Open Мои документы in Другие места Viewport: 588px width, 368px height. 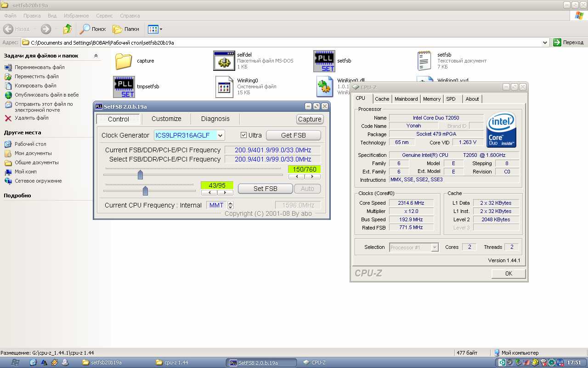click(33, 153)
